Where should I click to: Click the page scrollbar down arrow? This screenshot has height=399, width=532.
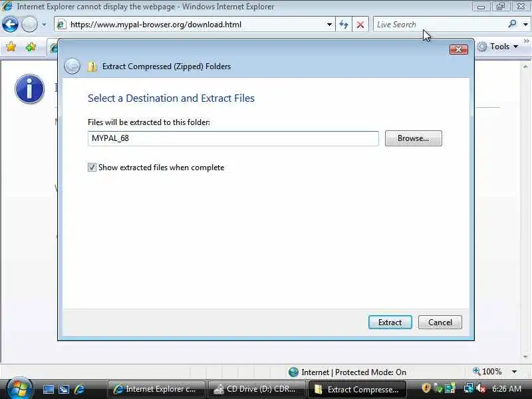click(525, 356)
